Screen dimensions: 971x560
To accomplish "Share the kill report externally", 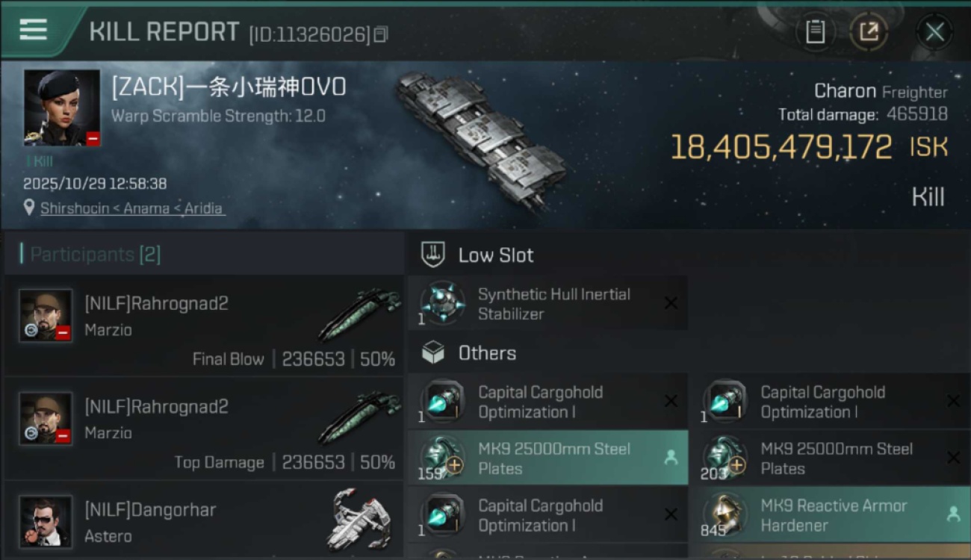I will pos(869,32).
